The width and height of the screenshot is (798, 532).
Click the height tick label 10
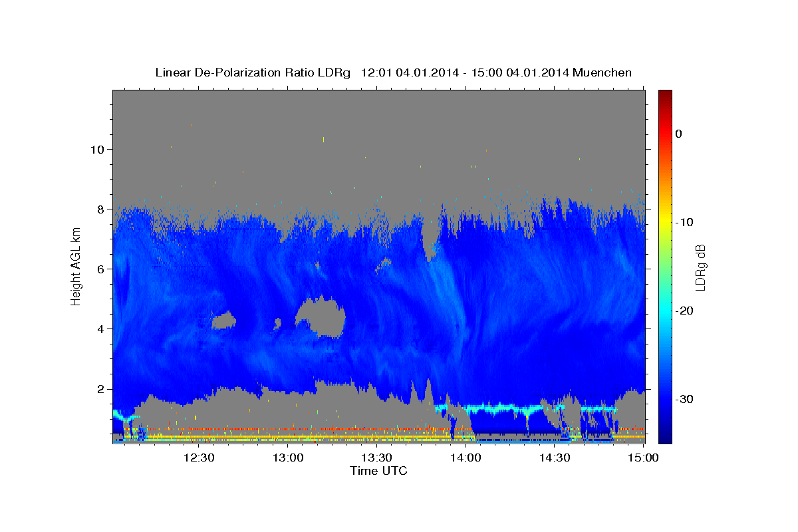[x=96, y=149]
